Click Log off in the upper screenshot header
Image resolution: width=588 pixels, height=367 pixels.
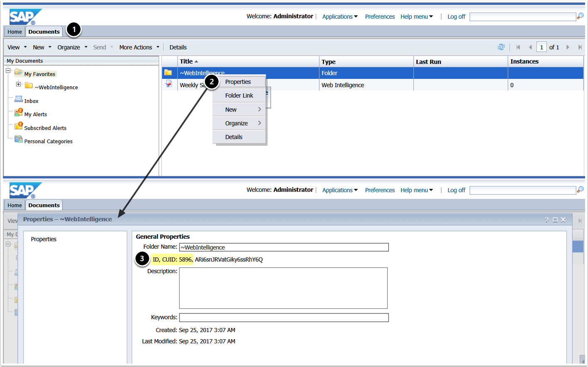456,17
